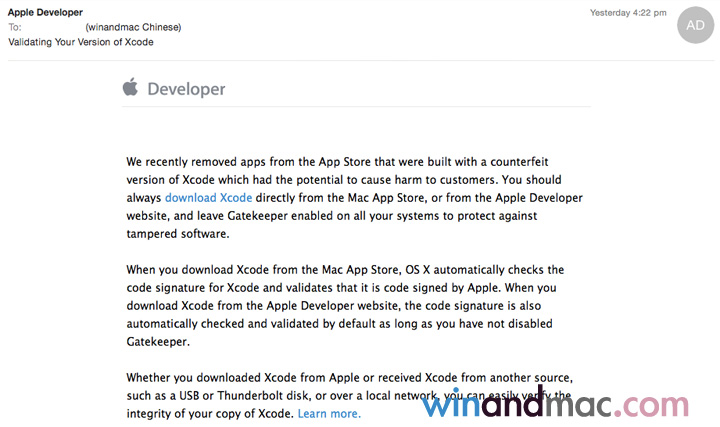This screenshot has width=720, height=427.
Task: Click the subject "Validating Your Version of Xcode"
Action: 81,42
